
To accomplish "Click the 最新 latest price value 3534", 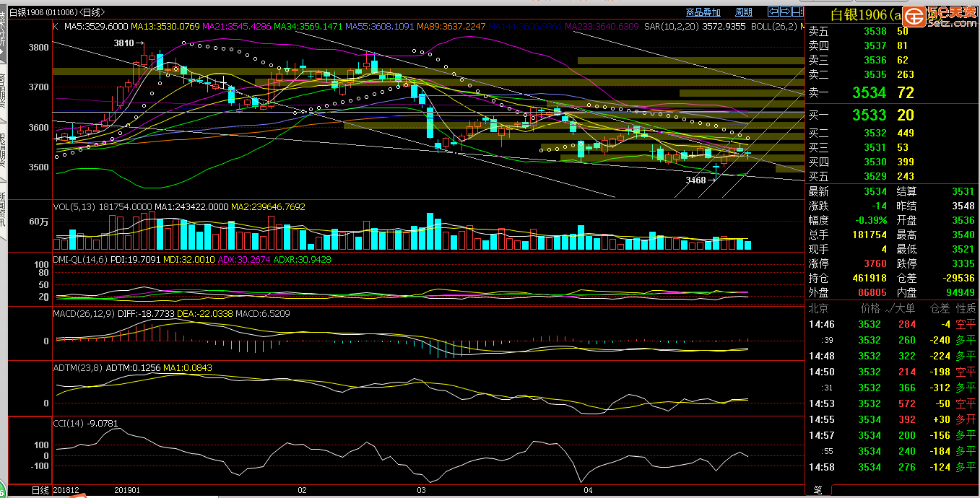I will (875, 191).
